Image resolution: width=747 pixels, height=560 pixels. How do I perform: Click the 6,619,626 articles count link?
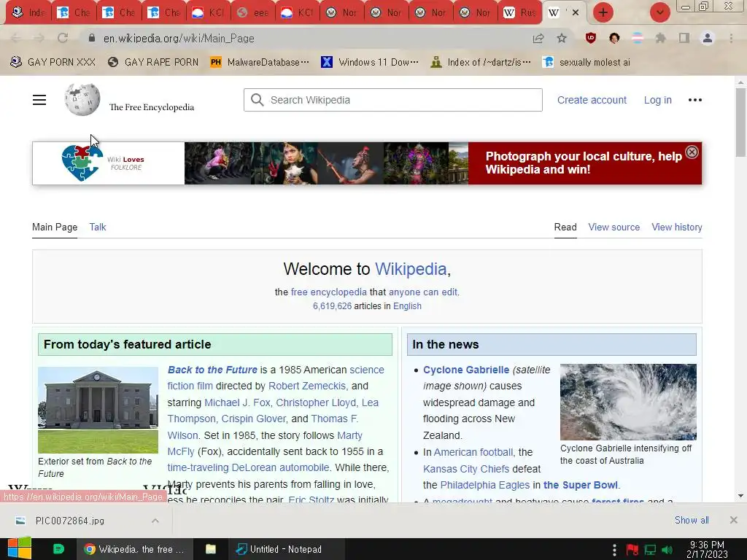[332, 306]
